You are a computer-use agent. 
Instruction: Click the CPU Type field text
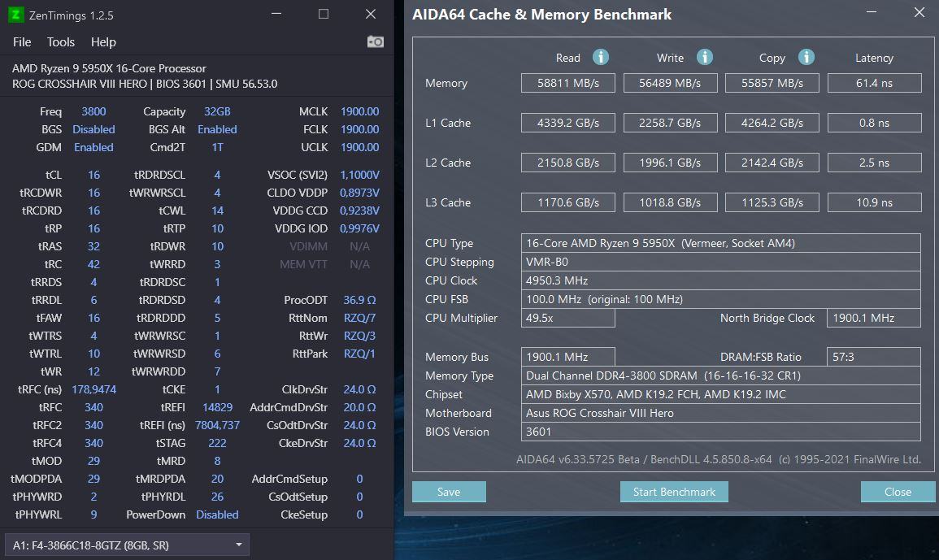(x=720, y=243)
